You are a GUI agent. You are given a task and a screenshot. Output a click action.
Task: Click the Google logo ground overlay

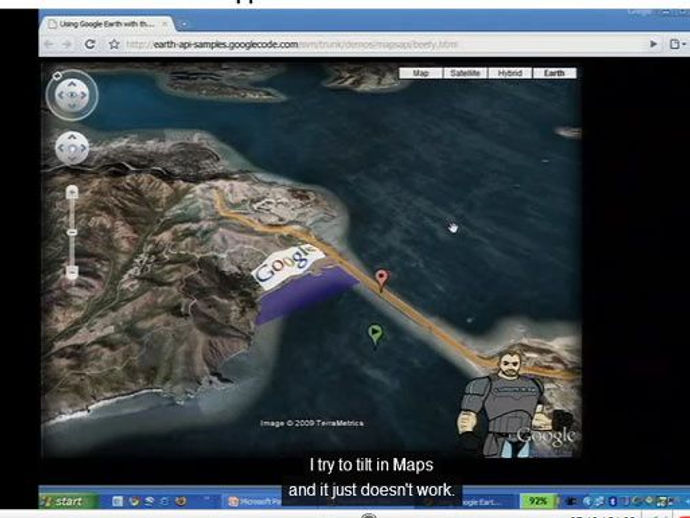[x=286, y=265]
